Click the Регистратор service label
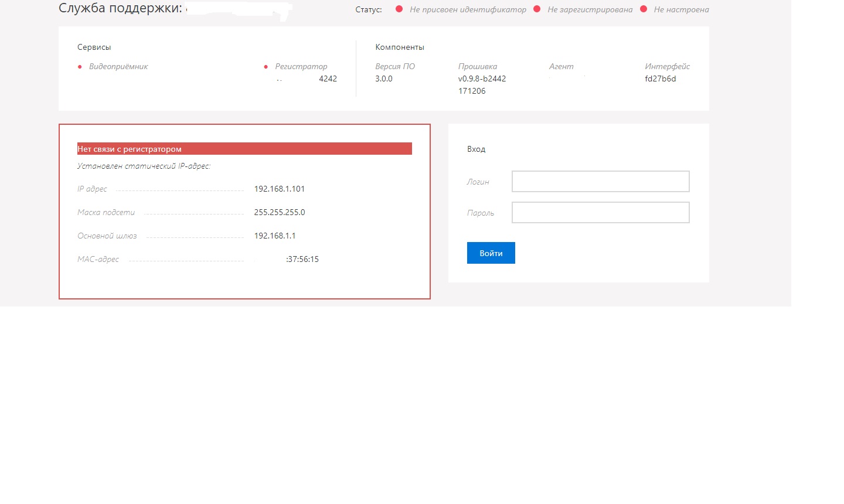This screenshot has width=844, height=504. (x=301, y=67)
